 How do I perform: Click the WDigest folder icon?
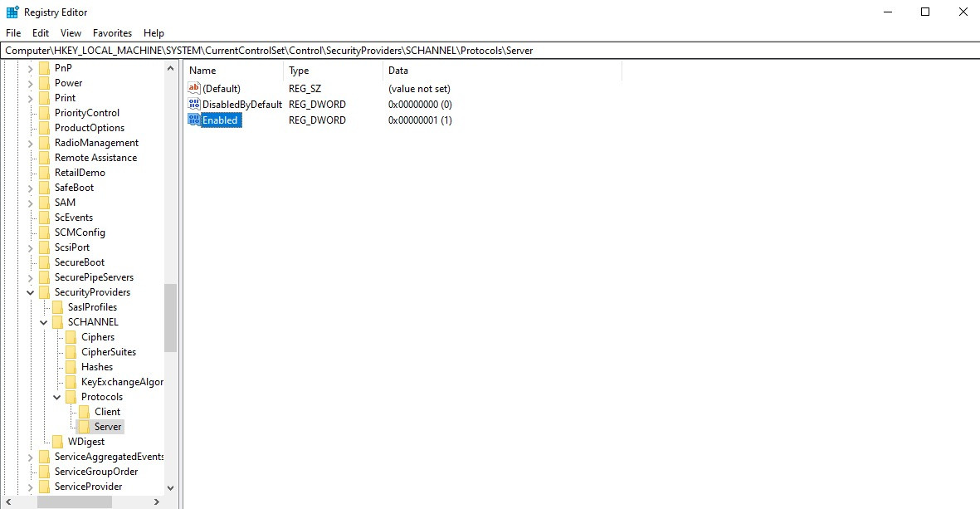(x=57, y=442)
